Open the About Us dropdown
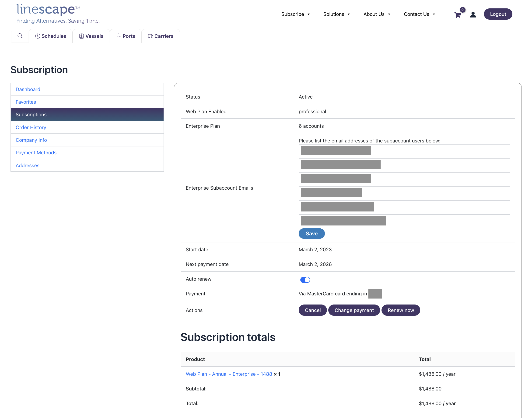 (x=377, y=14)
